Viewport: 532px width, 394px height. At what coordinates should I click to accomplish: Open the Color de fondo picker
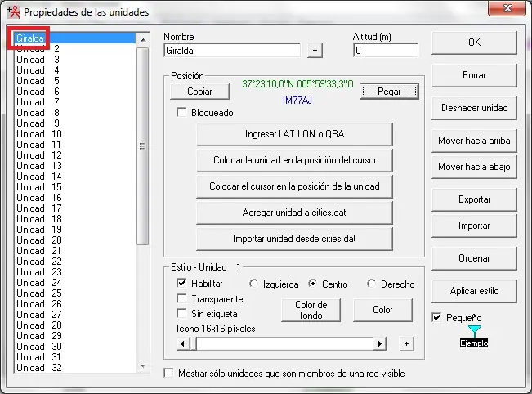click(311, 310)
